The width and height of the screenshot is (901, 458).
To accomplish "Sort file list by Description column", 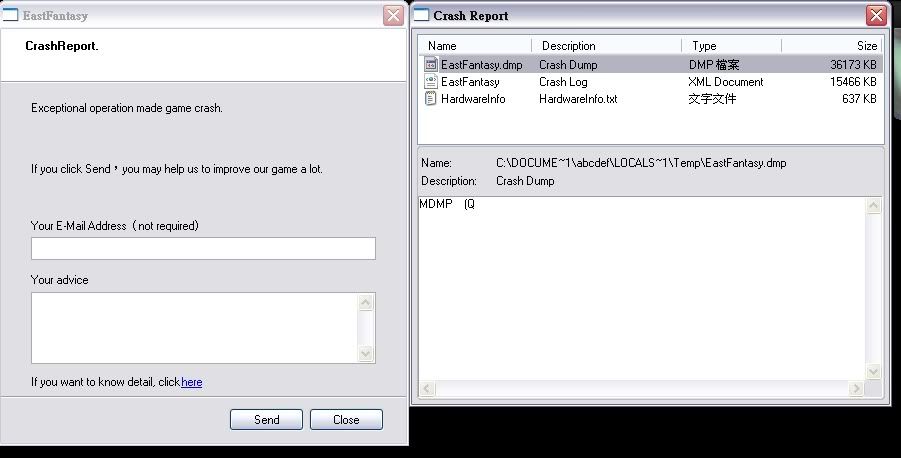I will [x=607, y=46].
